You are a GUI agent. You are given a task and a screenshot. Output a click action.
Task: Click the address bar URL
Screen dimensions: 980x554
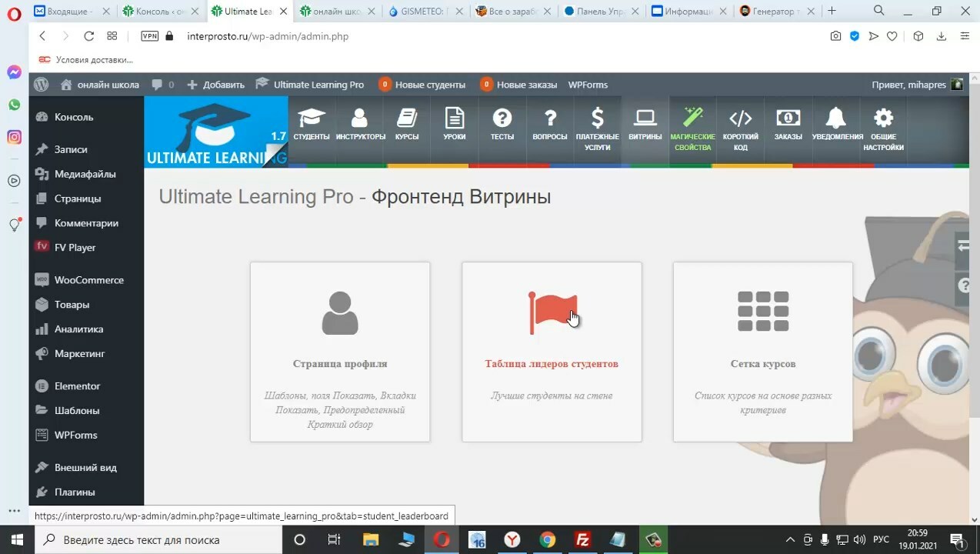268,36
